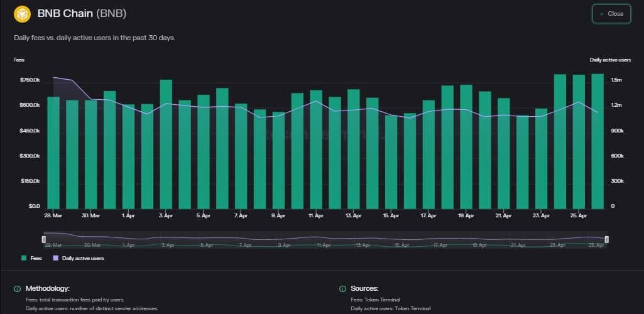The image size is (644, 314).
Task: Select the 25. Apr fees bar
Action: click(579, 141)
